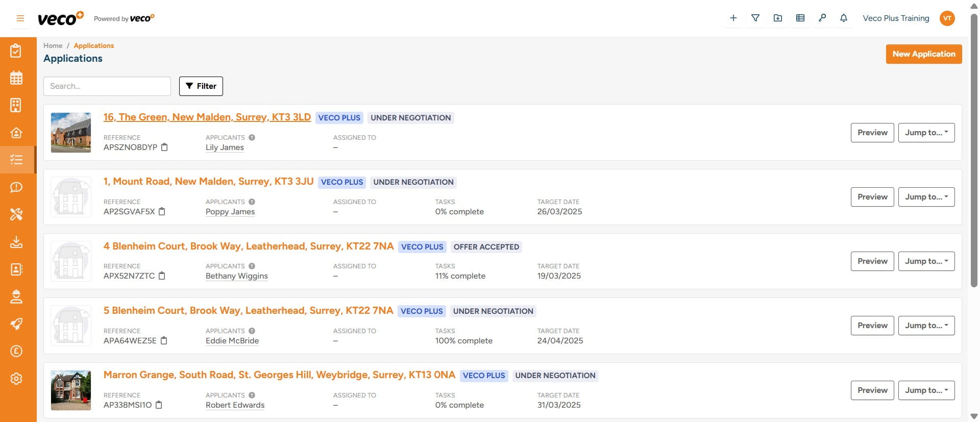Preview the Marron Grange application

pyautogui.click(x=872, y=390)
